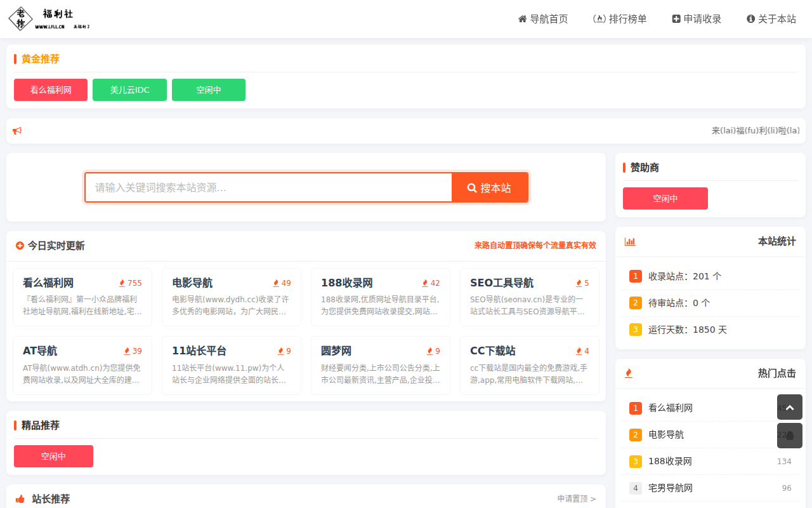Click the crown icon beside 站长推荐
Image resolution: width=812 pixels, height=508 pixels.
[20, 499]
